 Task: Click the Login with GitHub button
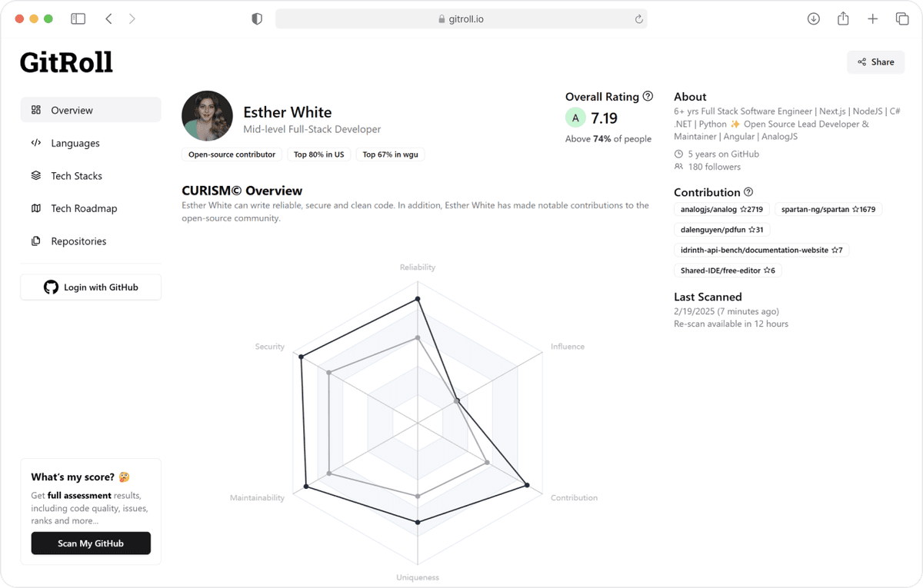pos(90,287)
